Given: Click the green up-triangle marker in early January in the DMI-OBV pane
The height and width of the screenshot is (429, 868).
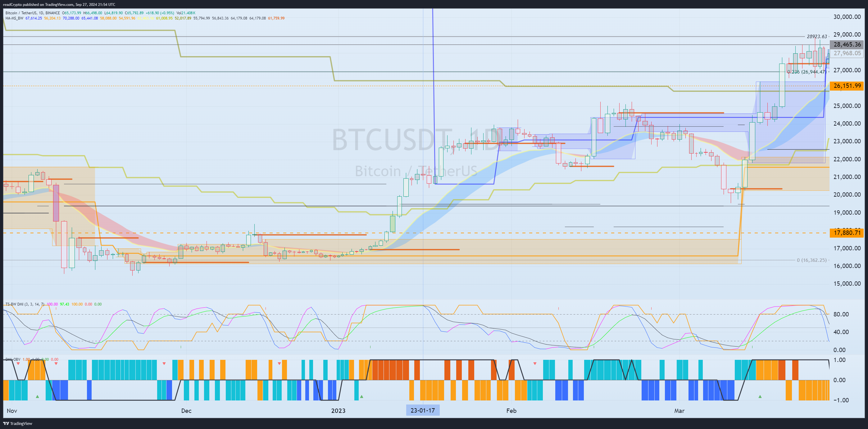Looking at the screenshot, I should [361, 397].
